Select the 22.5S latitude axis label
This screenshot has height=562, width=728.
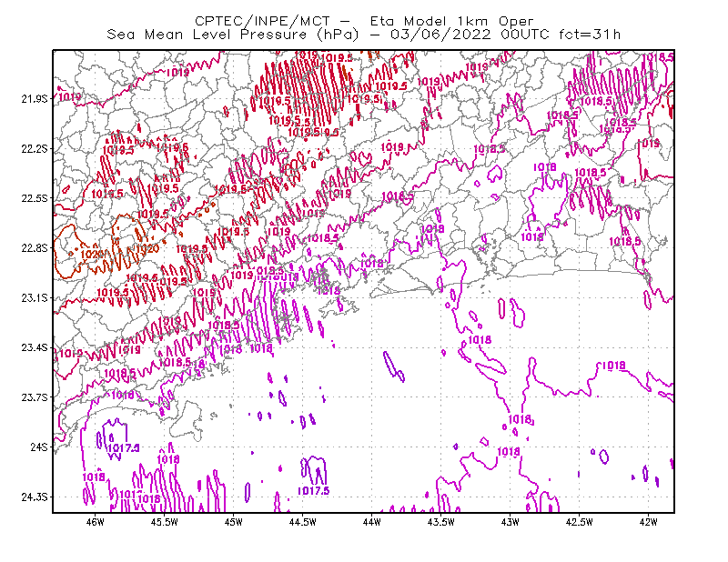click(x=35, y=198)
